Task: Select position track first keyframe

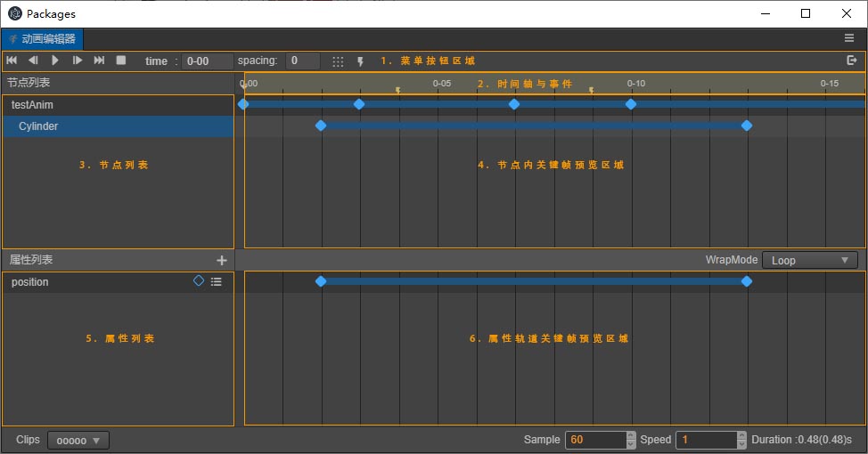Action: tap(321, 281)
